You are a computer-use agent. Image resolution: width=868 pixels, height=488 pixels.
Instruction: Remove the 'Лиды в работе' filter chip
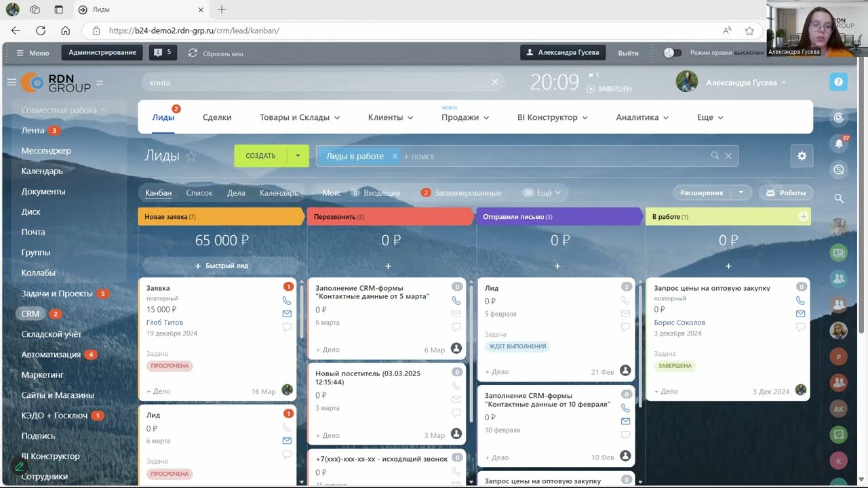[x=395, y=156]
